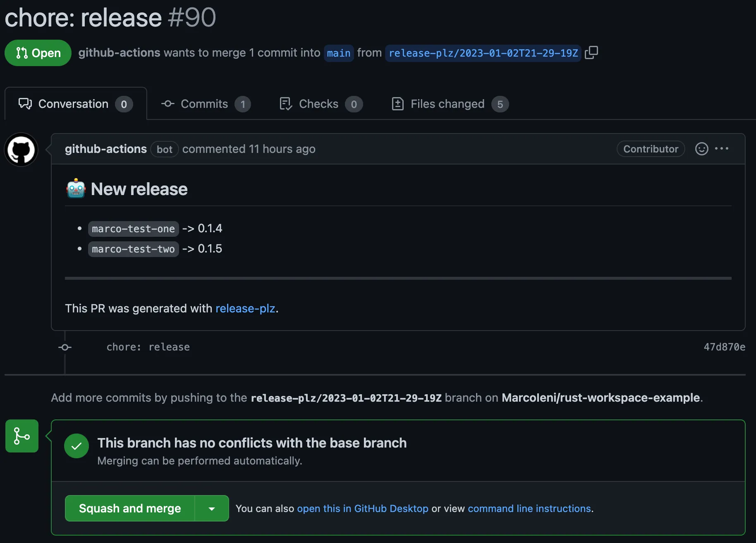Click the no conflicts status heading
This screenshot has height=543, width=756.
click(x=252, y=443)
